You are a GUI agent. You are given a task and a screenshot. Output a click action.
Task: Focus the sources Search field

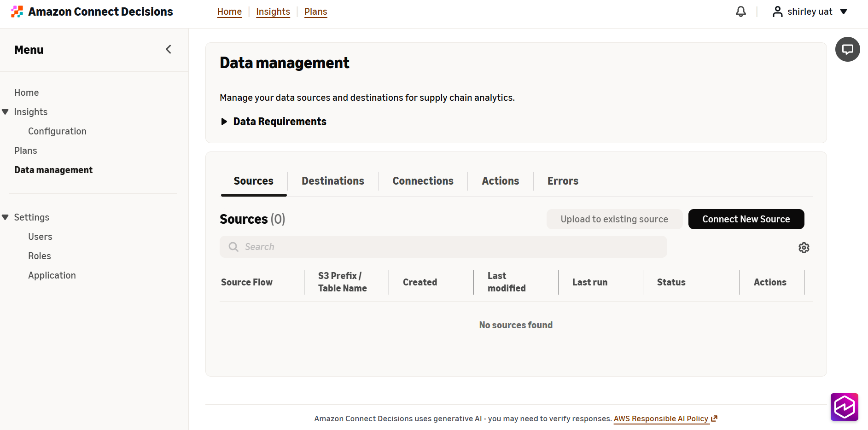[x=443, y=247]
